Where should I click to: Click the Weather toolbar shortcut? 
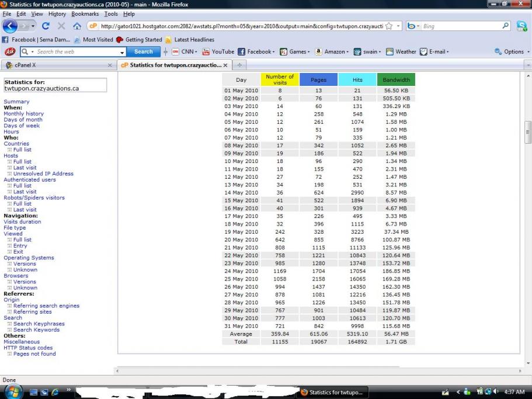click(x=401, y=51)
